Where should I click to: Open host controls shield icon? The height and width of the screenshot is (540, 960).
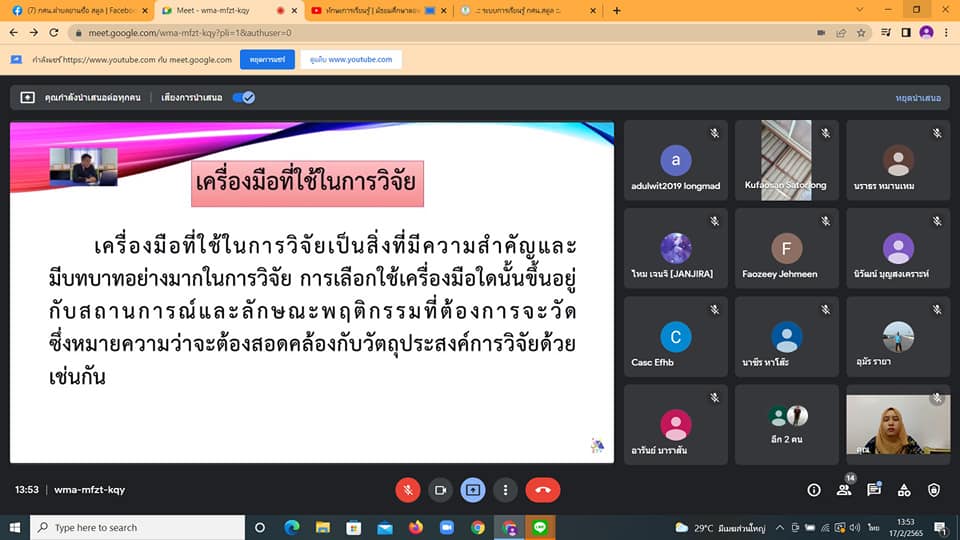tap(934, 490)
